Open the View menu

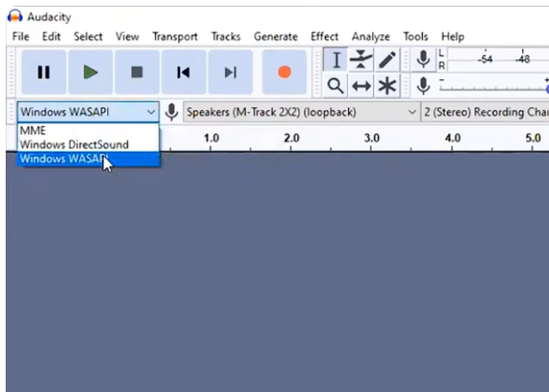click(127, 36)
